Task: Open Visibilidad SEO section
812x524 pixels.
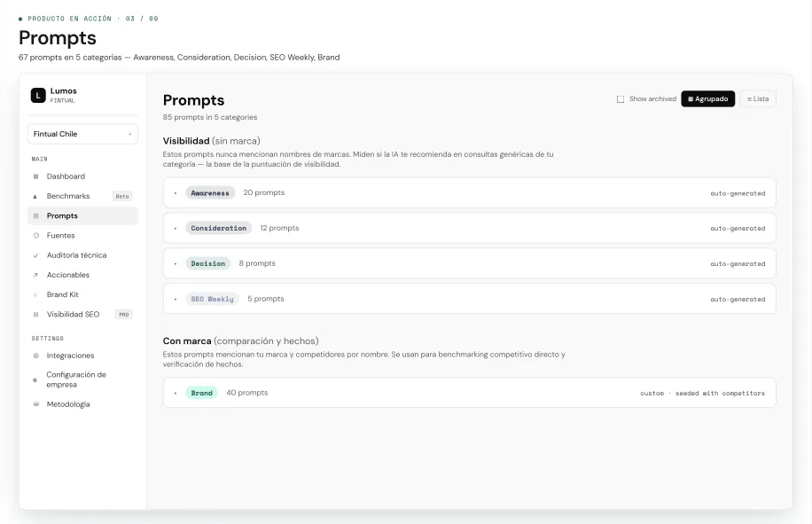Action: [82, 314]
